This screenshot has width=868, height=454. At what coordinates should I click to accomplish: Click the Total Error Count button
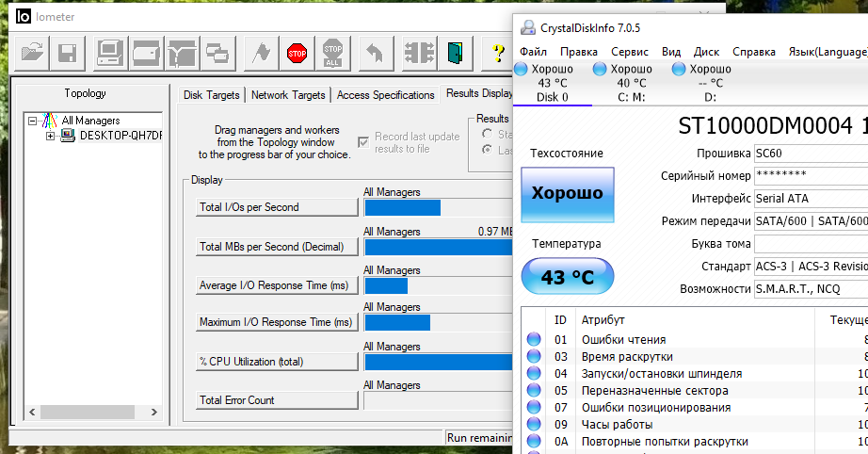coord(277,400)
